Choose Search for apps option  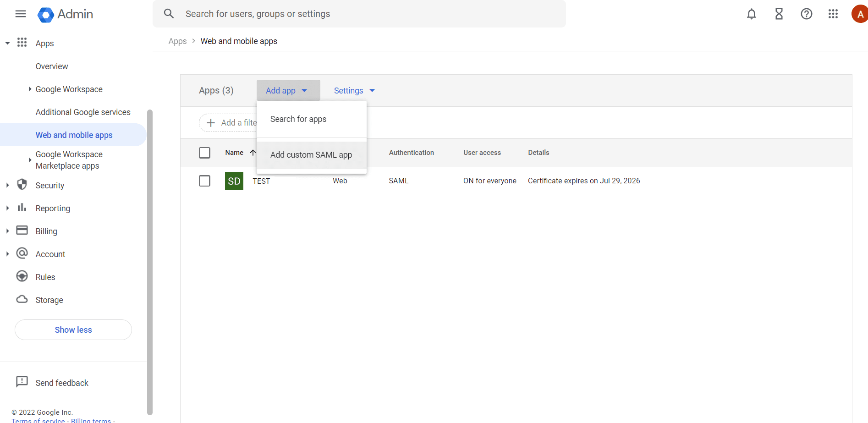[298, 119]
